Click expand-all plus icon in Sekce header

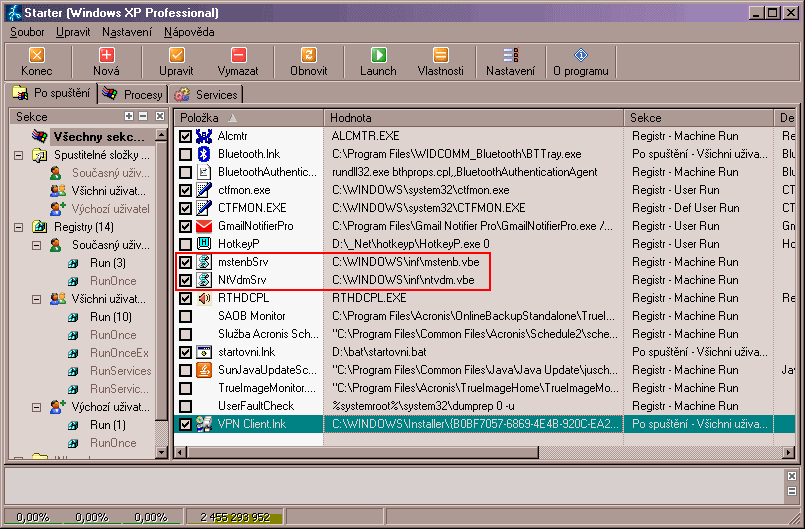pos(129,117)
